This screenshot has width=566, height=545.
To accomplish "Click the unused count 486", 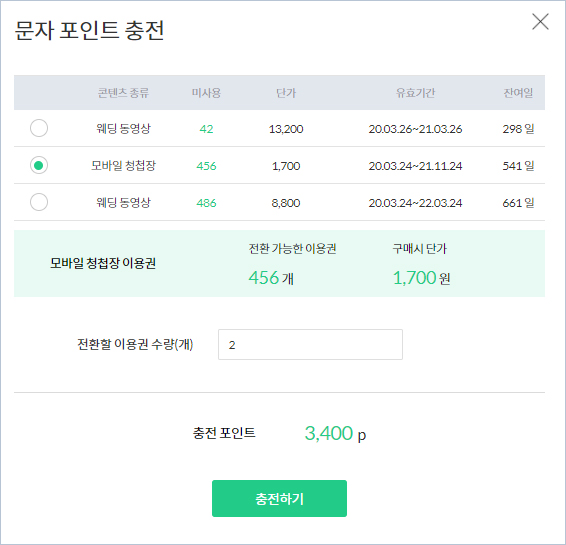I will pyautogui.click(x=206, y=203).
